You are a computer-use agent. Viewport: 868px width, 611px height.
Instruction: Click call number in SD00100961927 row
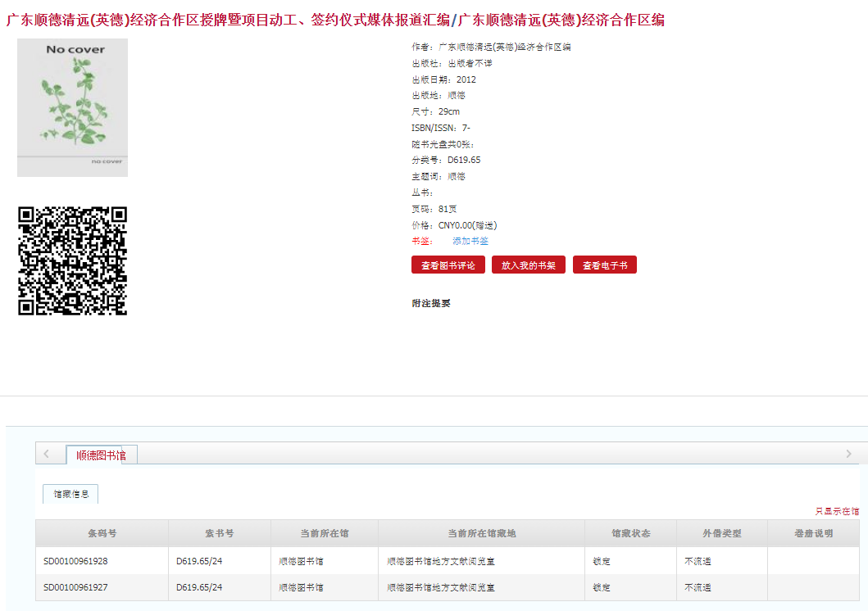[x=198, y=587]
